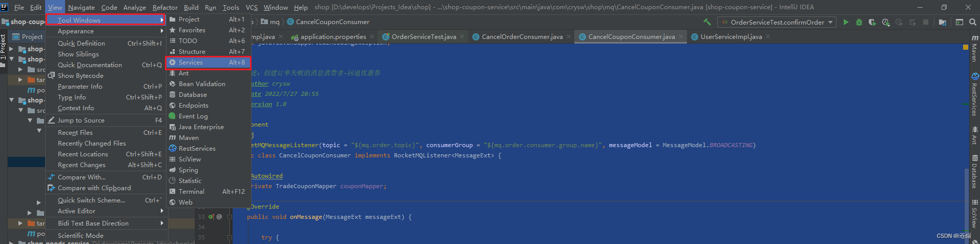Open Recently Changed Files item
Screen dimensions: 980x244
click(106, 144)
